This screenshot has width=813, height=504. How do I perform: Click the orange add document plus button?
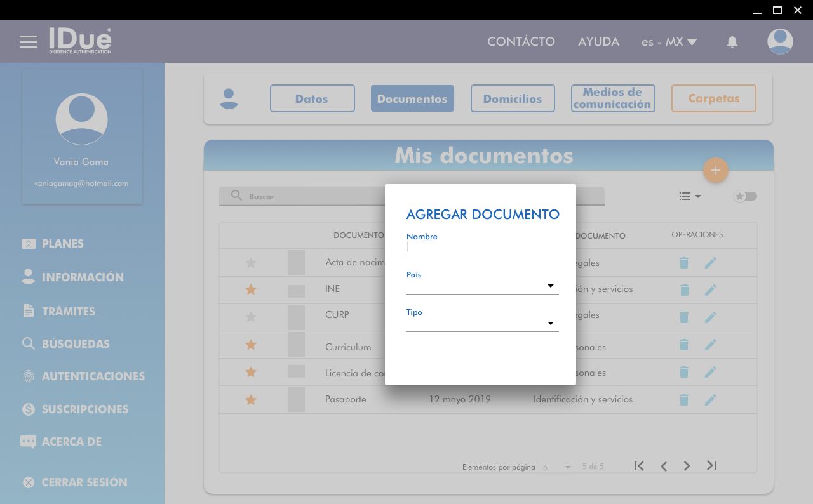point(715,170)
